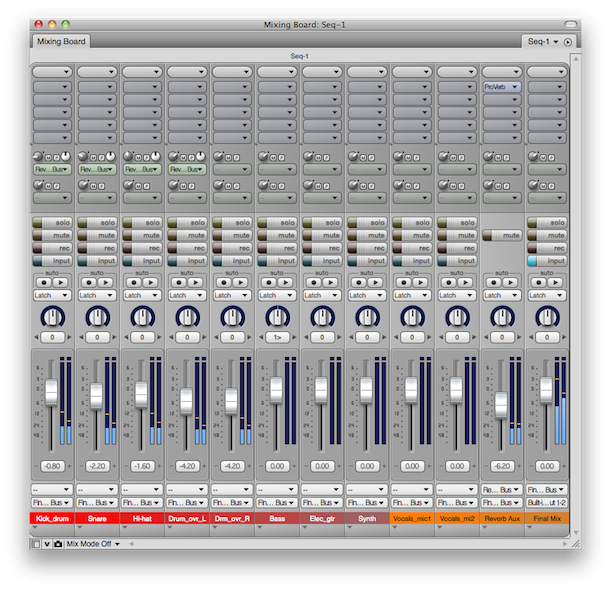Open the output bus dropdown on Bass
Image resolution: width=611 pixels, height=590 pixels.
pos(277,503)
